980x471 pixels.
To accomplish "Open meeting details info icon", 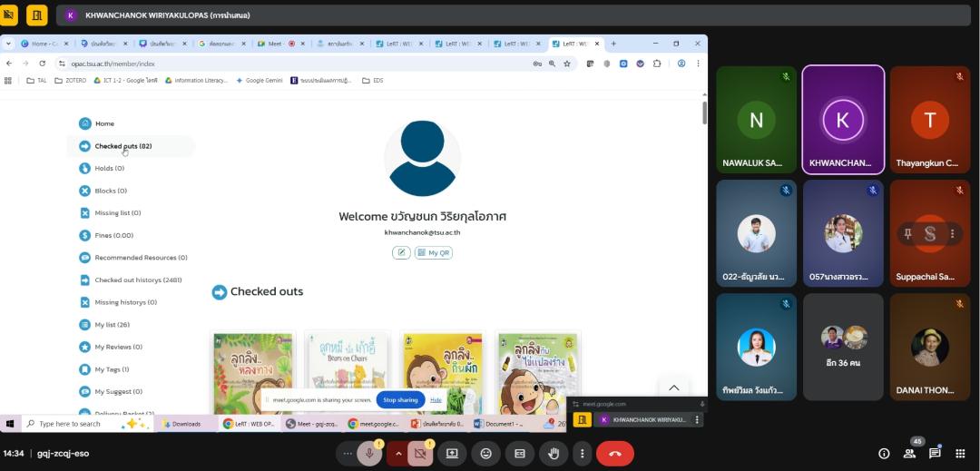I will (884, 454).
